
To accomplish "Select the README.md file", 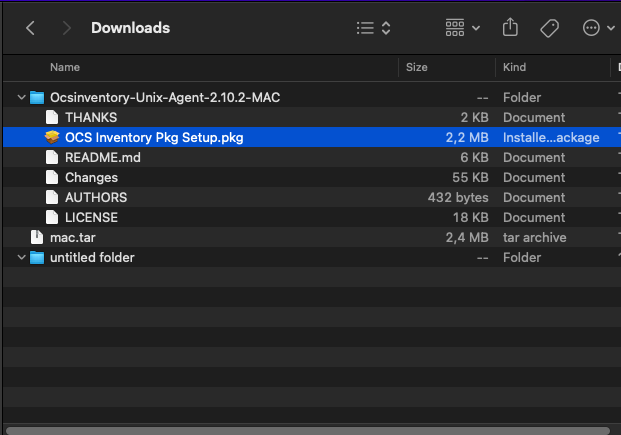I will point(103,158).
